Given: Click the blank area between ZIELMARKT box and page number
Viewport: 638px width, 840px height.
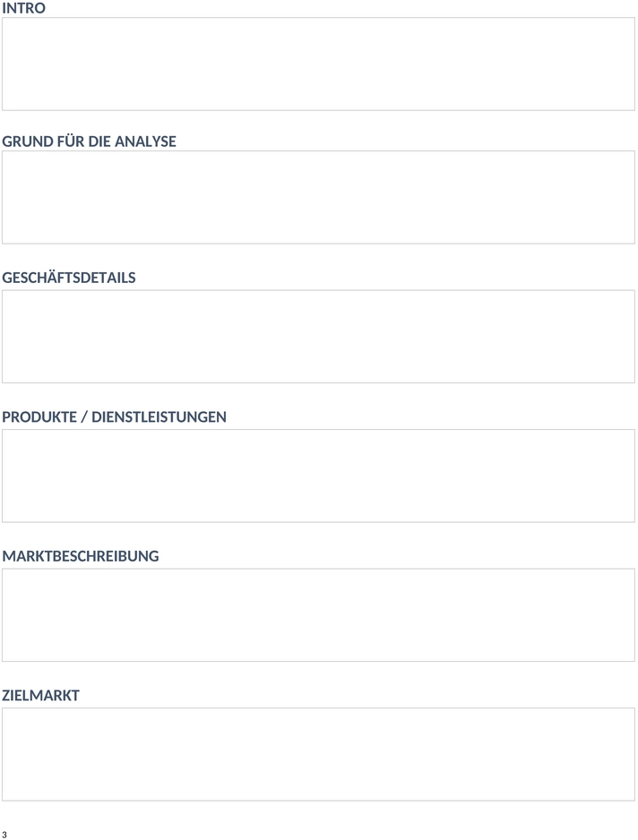Looking at the screenshot, I should [x=318, y=816].
